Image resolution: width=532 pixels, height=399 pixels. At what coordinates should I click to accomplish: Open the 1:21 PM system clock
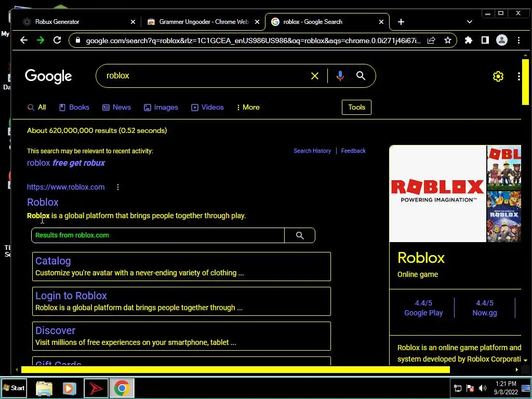pos(506,388)
